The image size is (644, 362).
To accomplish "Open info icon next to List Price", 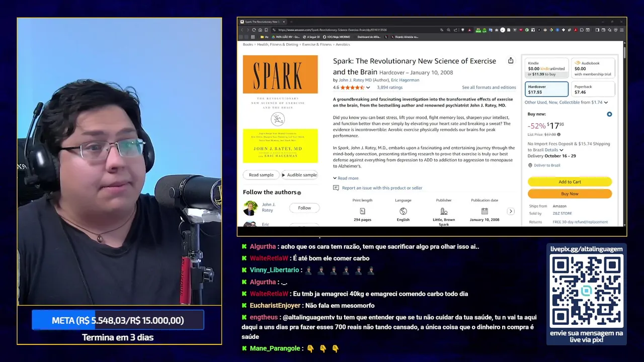I will pyautogui.click(x=558, y=134).
